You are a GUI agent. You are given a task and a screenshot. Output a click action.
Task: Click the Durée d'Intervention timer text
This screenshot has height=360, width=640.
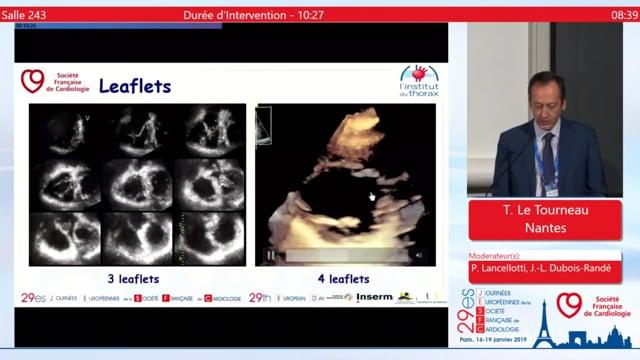click(x=253, y=16)
